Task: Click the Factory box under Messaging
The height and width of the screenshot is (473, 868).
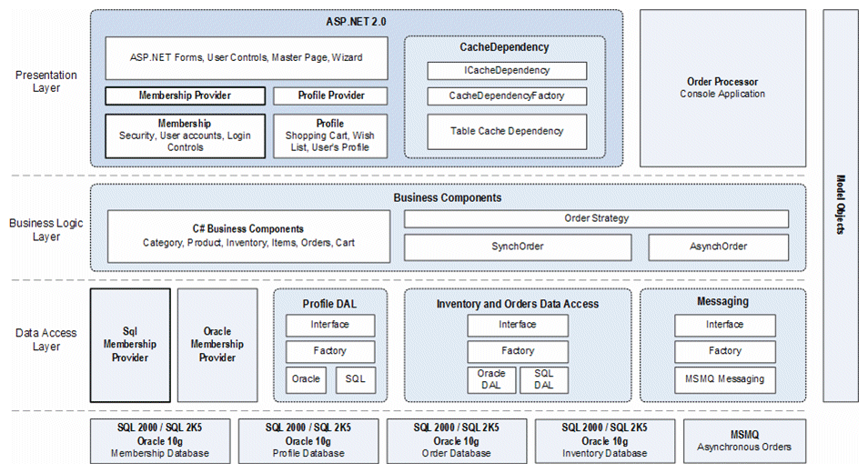Action: click(724, 351)
